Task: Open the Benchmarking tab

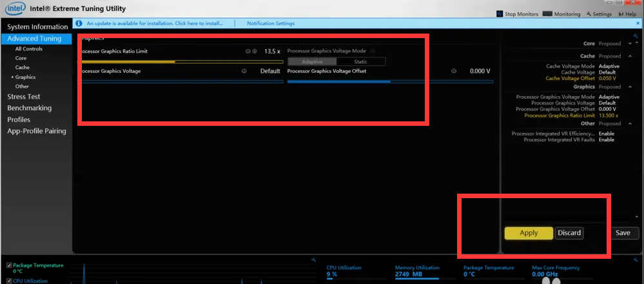Action: coord(29,108)
